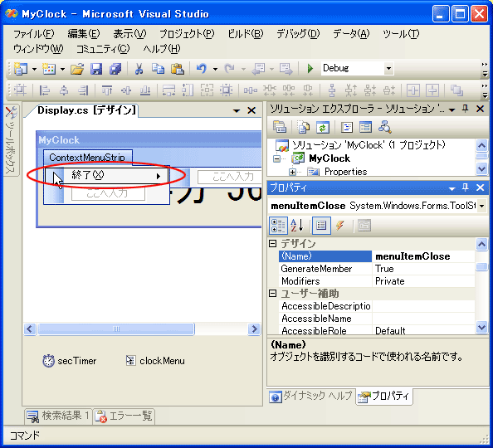Open the Debug configuration dropdown
Image resolution: width=493 pixels, height=448 pixels.
[x=388, y=68]
